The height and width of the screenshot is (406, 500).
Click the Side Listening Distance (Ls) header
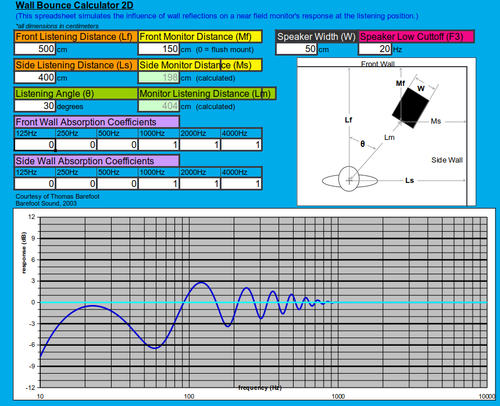coord(76,65)
